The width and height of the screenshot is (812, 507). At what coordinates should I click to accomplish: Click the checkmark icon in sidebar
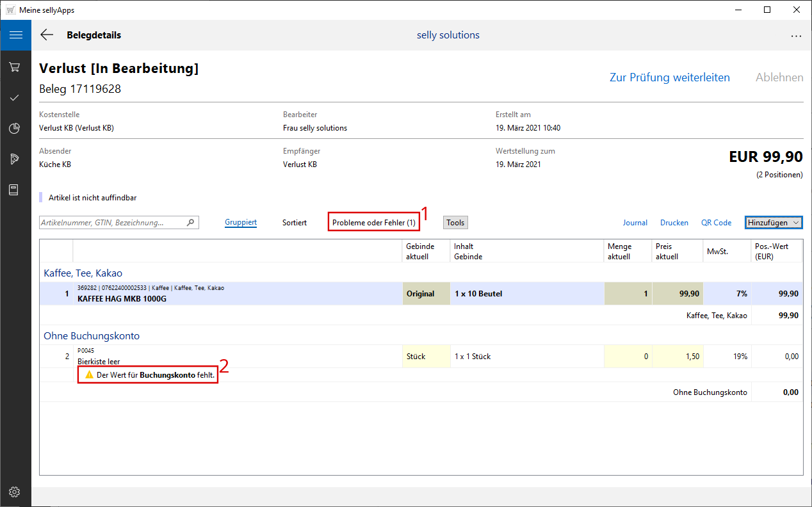point(15,98)
